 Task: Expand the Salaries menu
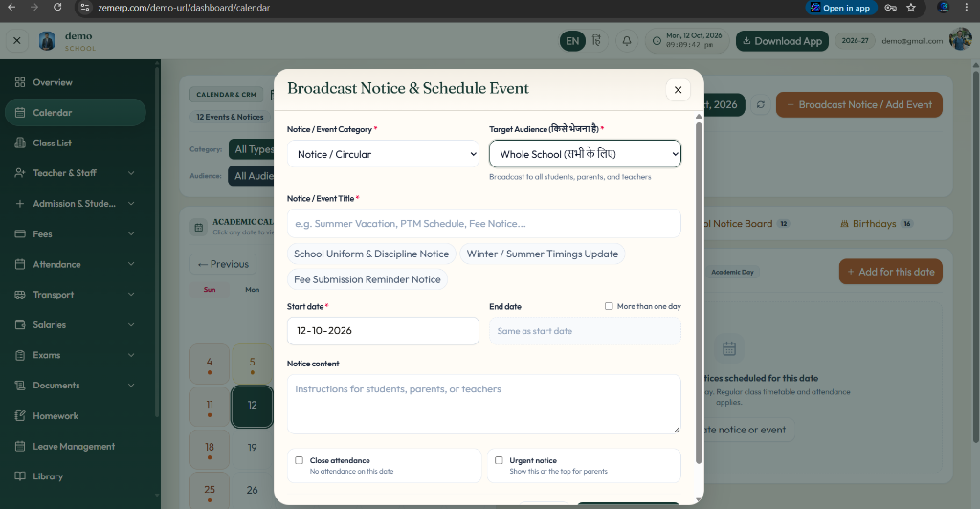[x=75, y=324]
